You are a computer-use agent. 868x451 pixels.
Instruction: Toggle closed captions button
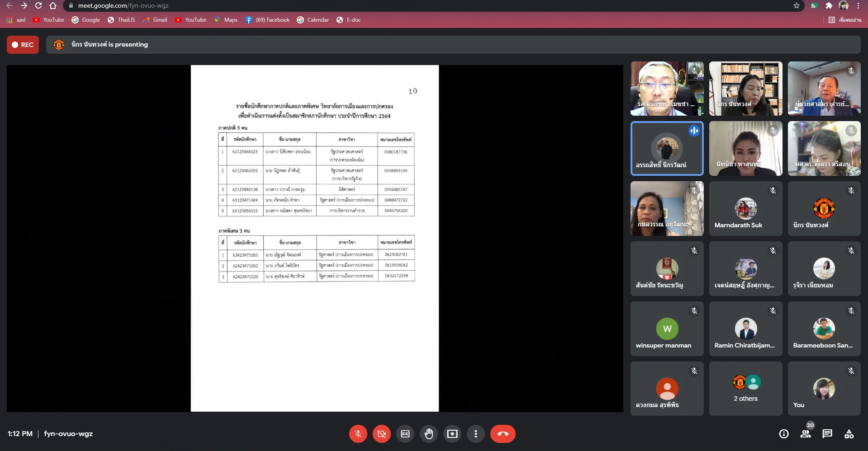coord(405,434)
